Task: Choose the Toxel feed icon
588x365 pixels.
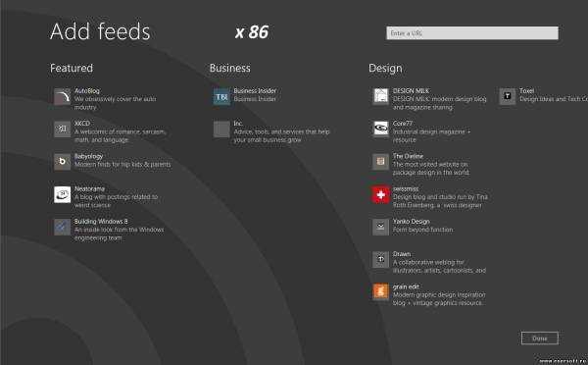Action: tap(508, 96)
